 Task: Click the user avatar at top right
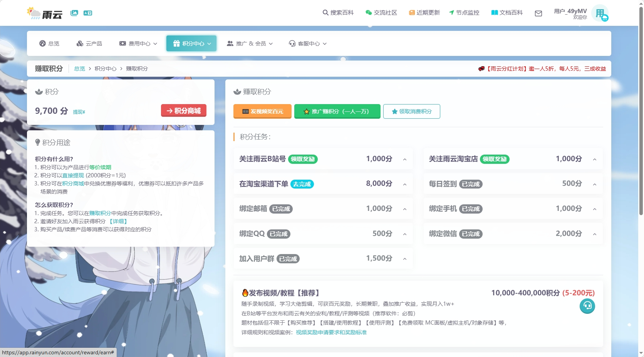tap(600, 13)
